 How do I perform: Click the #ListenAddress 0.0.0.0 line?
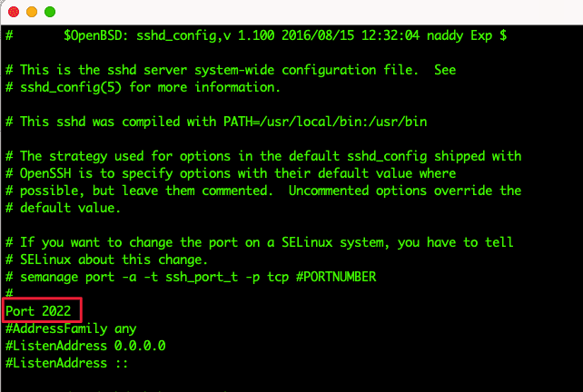(85, 346)
